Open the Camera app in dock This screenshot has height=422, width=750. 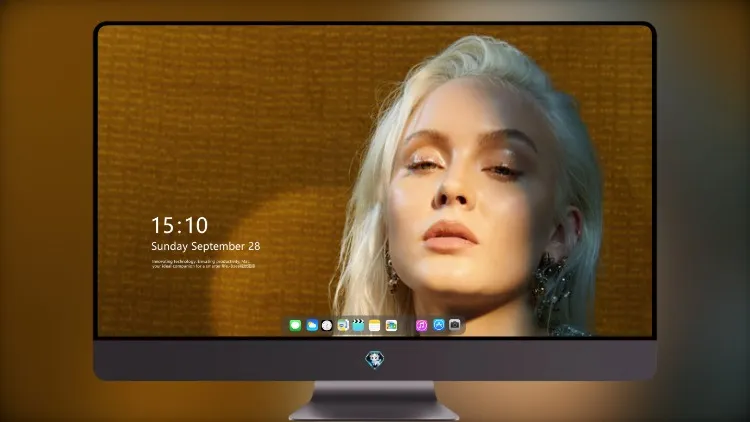click(455, 325)
